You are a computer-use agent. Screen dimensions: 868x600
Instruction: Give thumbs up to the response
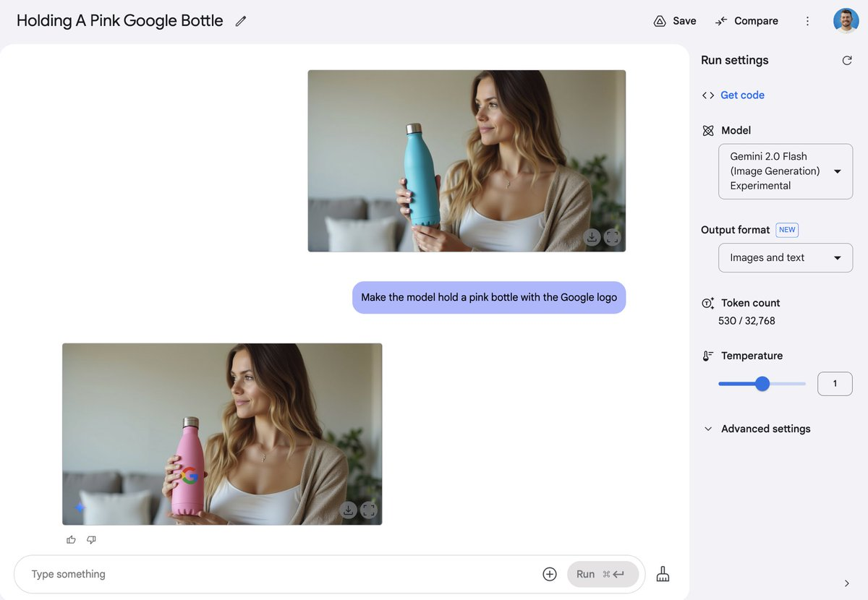(71, 539)
